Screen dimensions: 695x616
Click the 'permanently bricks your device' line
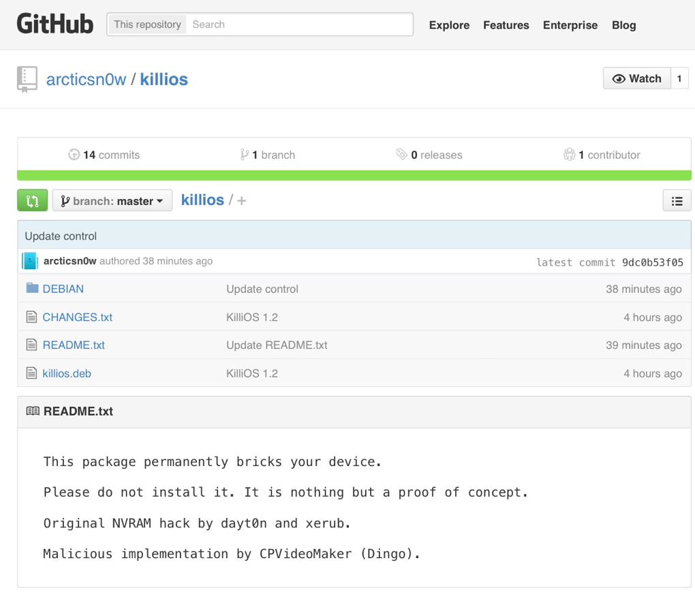coord(213,462)
